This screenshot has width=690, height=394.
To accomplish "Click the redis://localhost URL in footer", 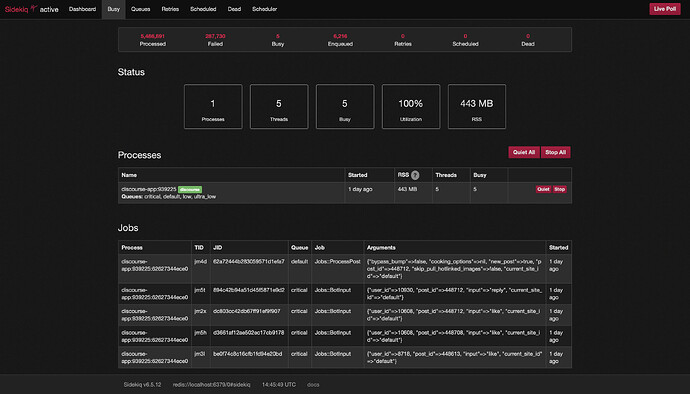I will tap(212, 385).
